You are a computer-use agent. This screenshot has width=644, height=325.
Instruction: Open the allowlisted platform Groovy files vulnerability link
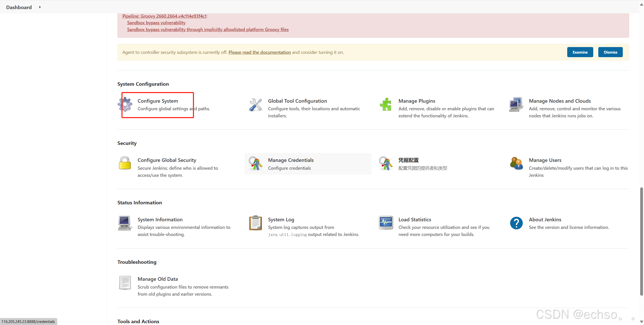pyautogui.click(x=208, y=29)
